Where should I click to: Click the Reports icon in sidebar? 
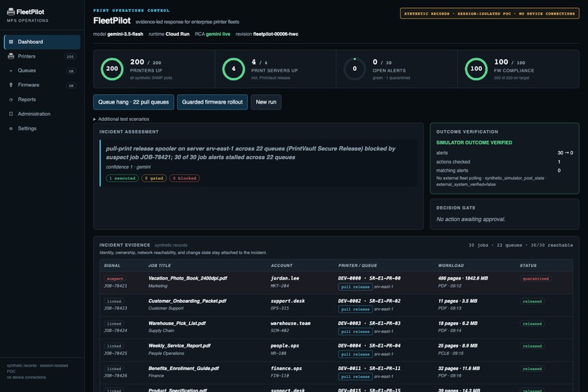pyautogui.click(x=11, y=99)
